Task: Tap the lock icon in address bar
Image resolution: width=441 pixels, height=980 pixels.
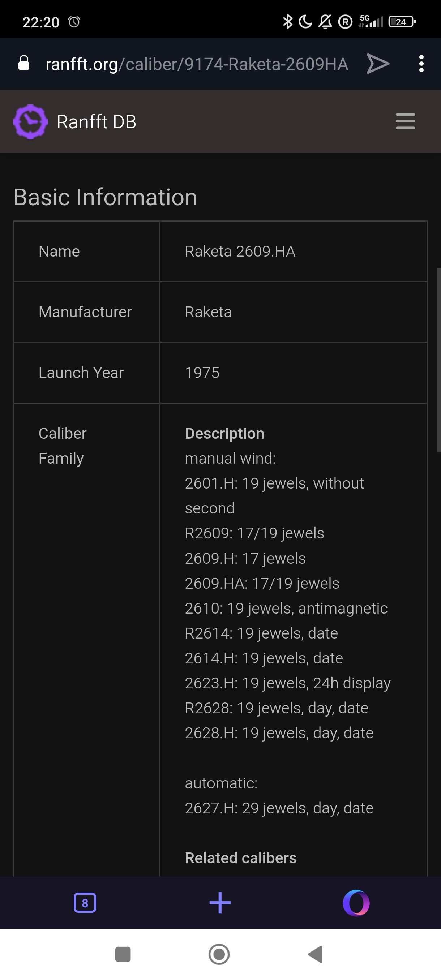Action: point(24,63)
